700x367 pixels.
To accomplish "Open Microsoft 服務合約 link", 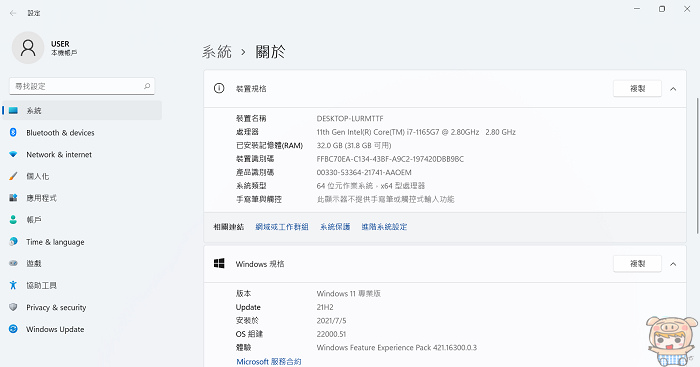I will (x=269, y=361).
